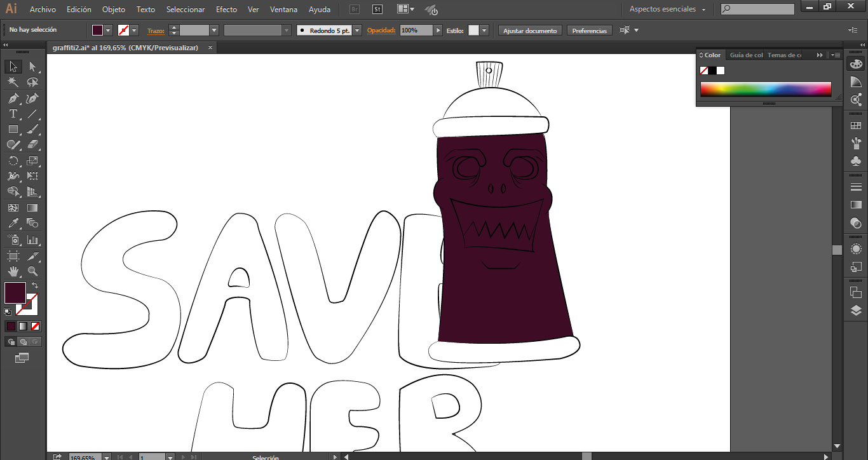Viewport: 868px width, 460px height.
Task: Select the Rotate tool
Action: (13, 161)
